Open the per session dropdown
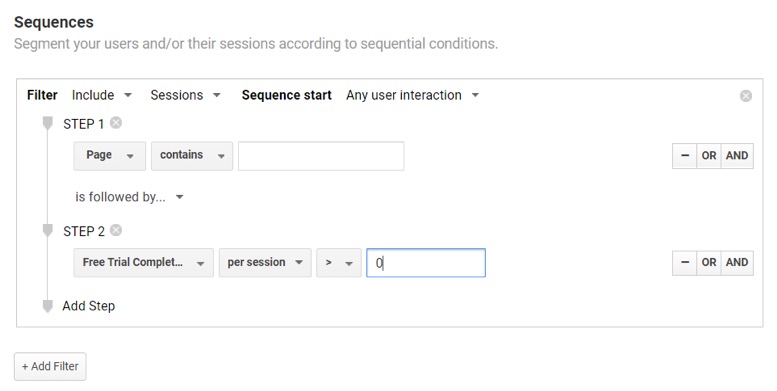 265,263
